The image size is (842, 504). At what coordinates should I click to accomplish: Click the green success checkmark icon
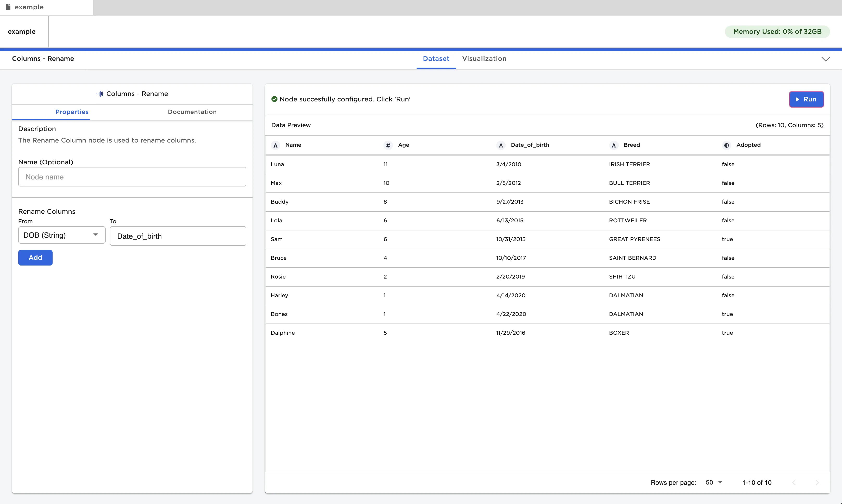274,99
